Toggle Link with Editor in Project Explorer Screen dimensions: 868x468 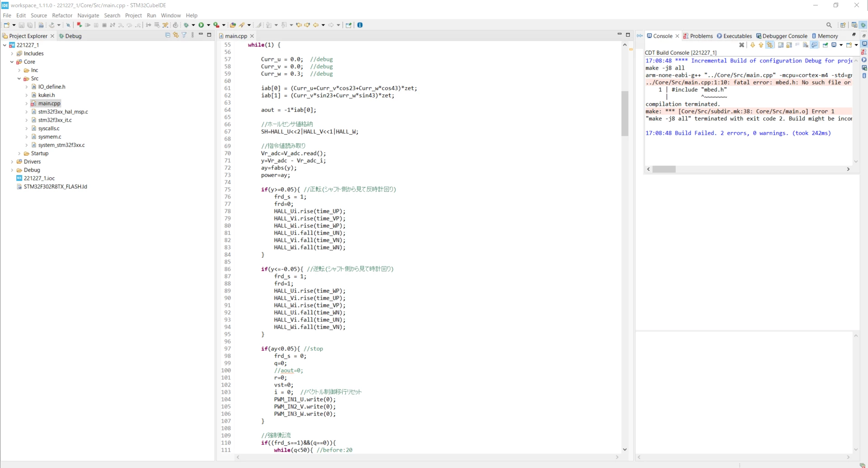pyautogui.click(x=176, y=35)
